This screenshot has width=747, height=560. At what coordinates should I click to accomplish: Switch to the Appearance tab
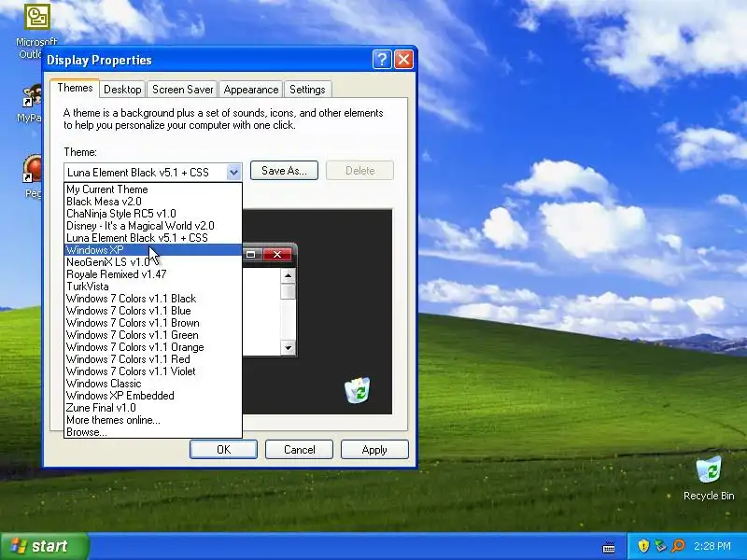[x=251, y=90]
